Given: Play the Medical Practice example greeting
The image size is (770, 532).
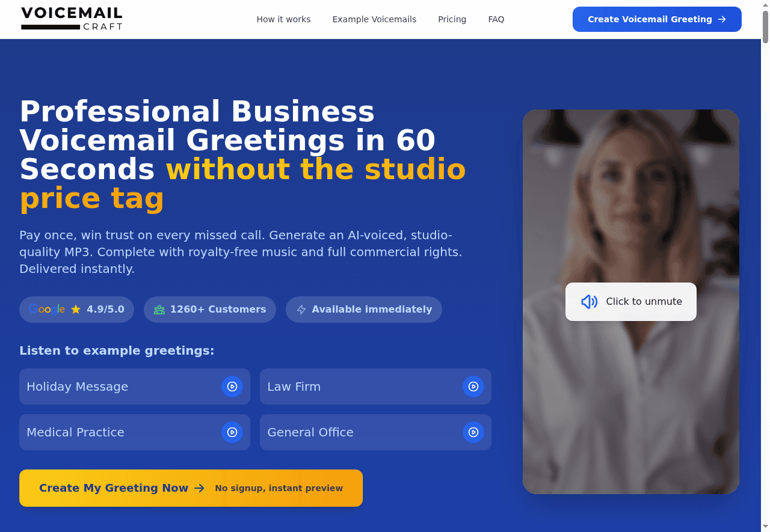Looking at the screenshot, I should click(x=232, y=432).
